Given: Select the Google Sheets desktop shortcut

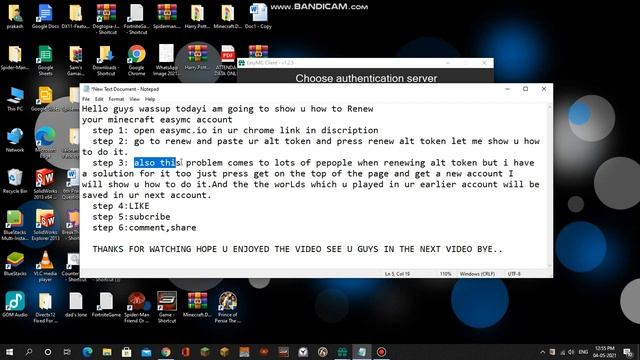Looking at the screenshot, I should [45, 61].
